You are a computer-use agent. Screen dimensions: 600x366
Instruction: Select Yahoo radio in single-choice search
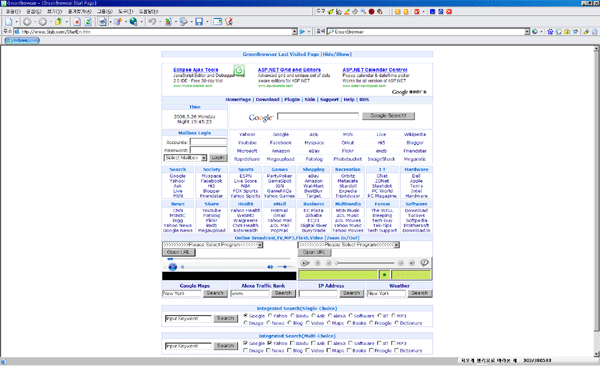(x=270, y=316)
